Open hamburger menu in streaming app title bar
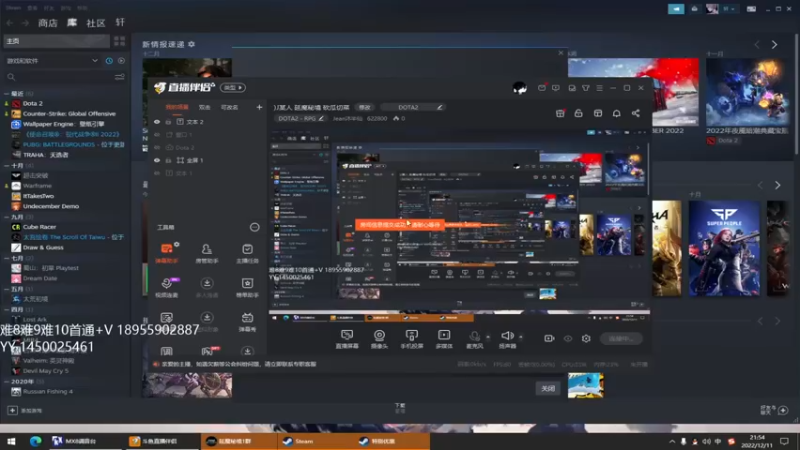The width and height of the screenshot is (800, 450). pyautogui.click(x=599, y=88)
